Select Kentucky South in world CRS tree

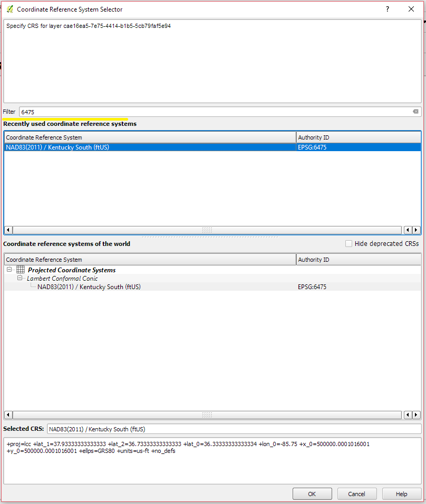[89, 287]
